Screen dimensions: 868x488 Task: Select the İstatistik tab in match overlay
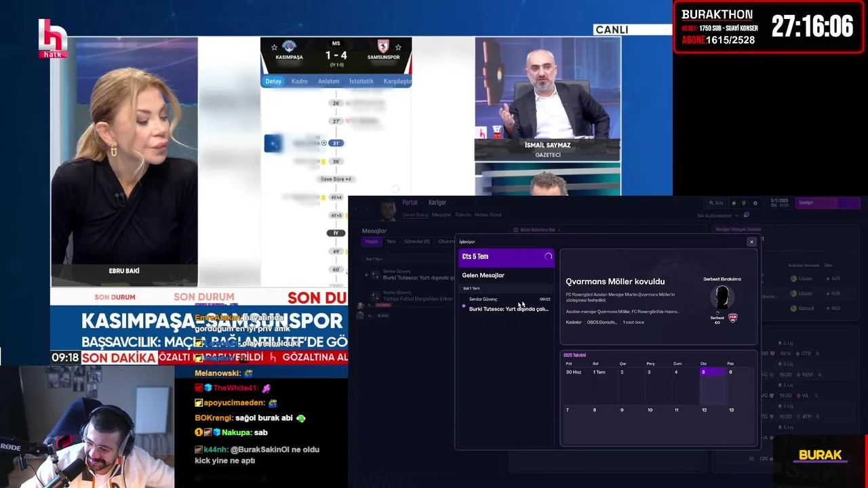tap(361, 81)
